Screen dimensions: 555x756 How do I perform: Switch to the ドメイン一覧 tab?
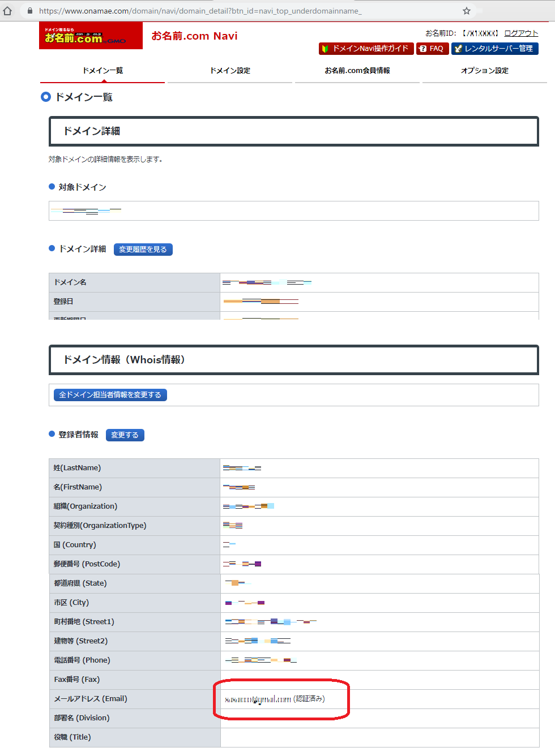[x=103, y=71]
